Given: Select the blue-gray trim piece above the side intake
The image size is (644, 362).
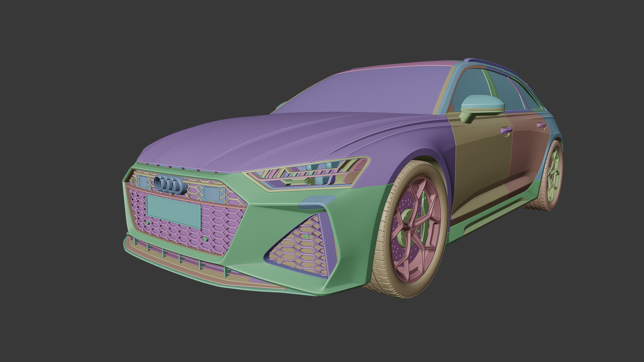Looking at the screenshot, I should coord(317,202).
